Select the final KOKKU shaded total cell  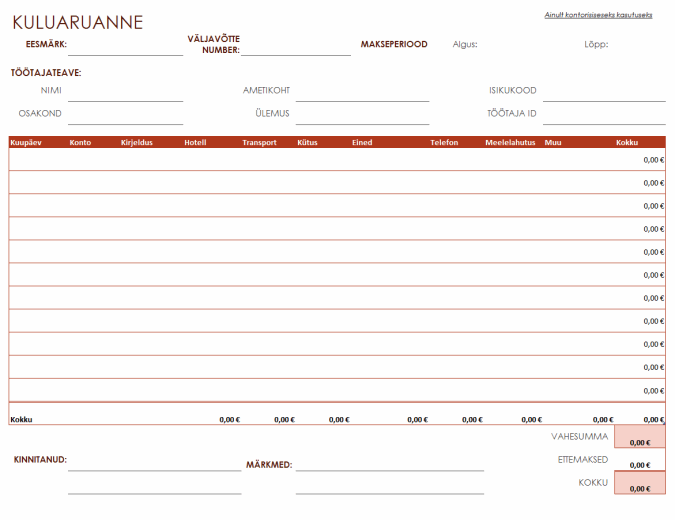[640, 484]
